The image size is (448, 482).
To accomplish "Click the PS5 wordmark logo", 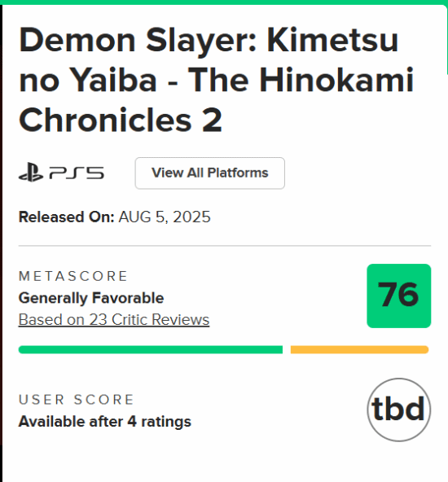I will point(77,173).
